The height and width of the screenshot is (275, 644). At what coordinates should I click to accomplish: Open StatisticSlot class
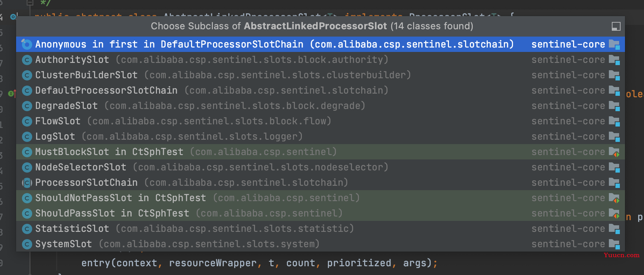point(321,229)
